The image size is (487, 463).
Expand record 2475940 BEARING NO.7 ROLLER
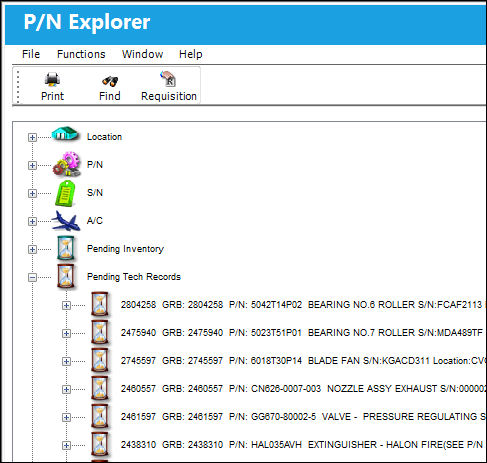[x=66, y=333]
